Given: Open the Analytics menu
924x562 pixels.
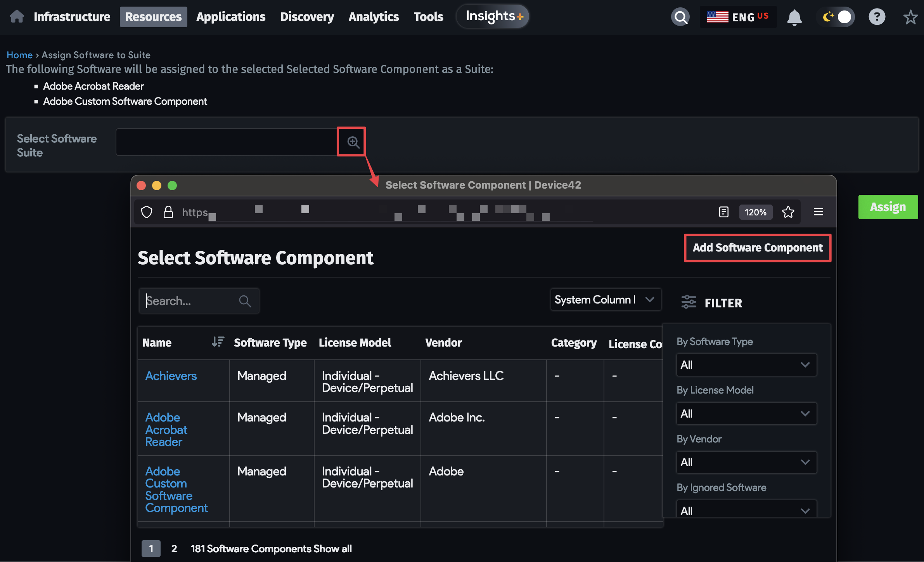Looking at the screenshot, I should click(x=373, y=17).
